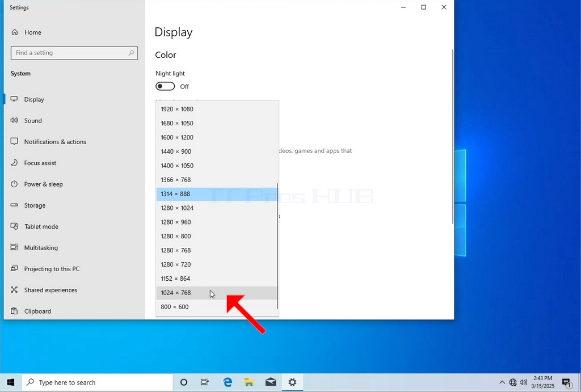Maximize the Settings window

click(x=423, y=7)
